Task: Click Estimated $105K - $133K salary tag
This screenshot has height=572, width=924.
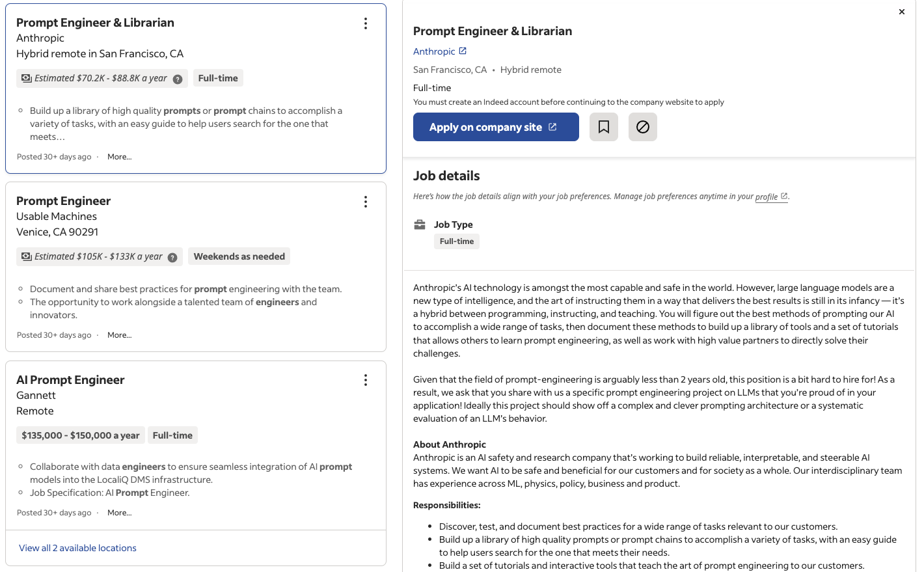Action: coord(100,256)
